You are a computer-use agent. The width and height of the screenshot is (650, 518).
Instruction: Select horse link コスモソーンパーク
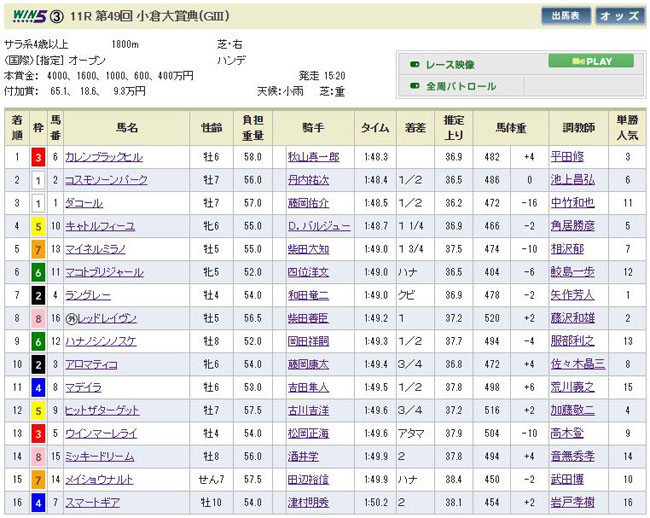[x=106, y=180]
